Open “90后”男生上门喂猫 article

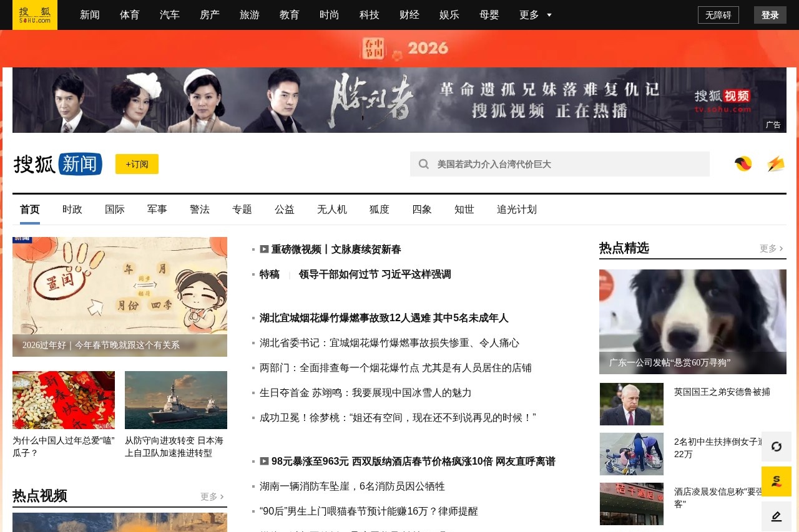click(369, 511)
